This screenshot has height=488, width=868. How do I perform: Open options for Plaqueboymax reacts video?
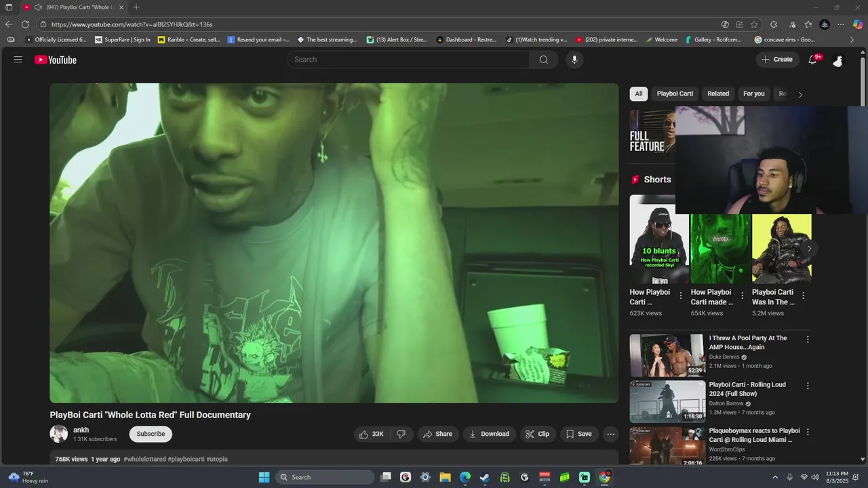(x=808, y=432)
